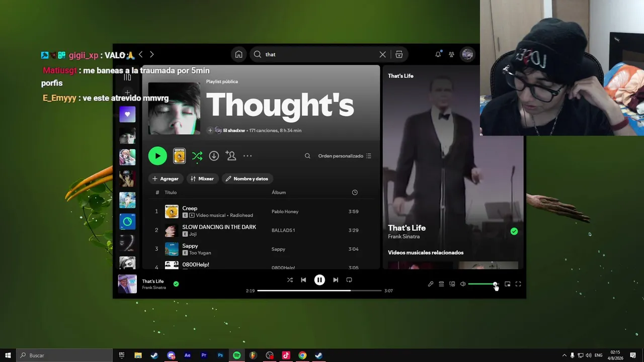Go back in Spotify navigation

[x=140, y=54]
